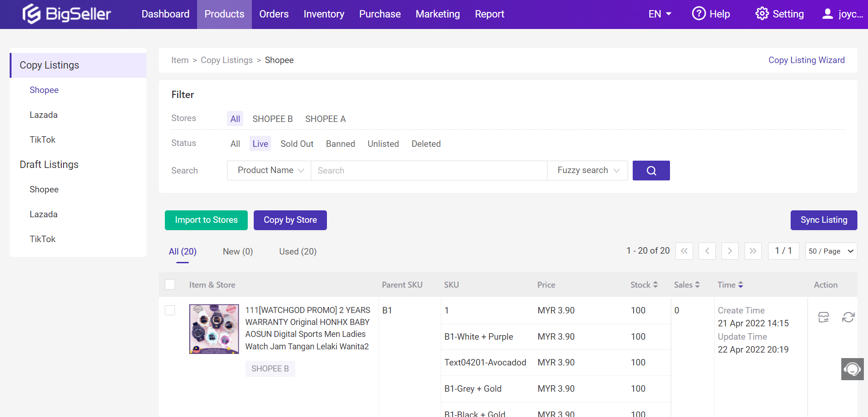Click the watch product thumbnail image

pos(214,329)
